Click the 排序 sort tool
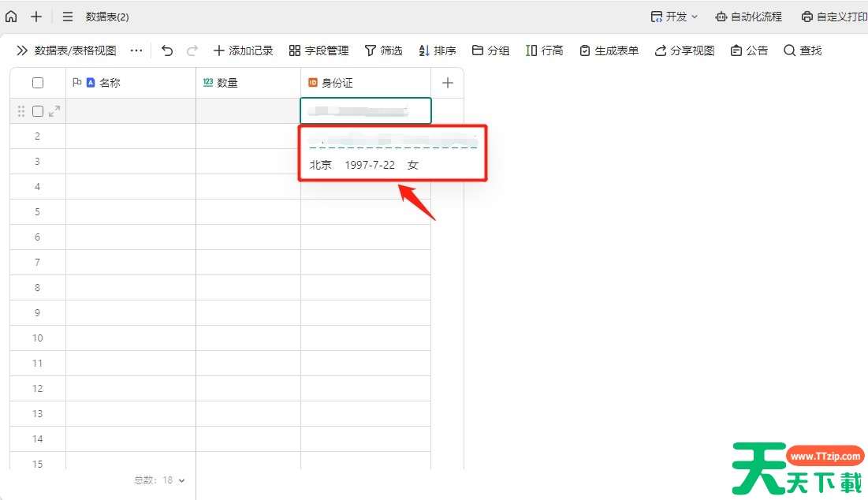Image resolution: width=868 pixels, height=500 pixels. [437, 50]
